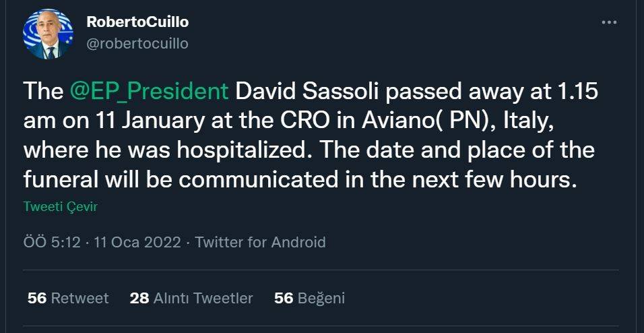Click the retweet count number 56
Image resolution: width=644 pixels, height=333 pixels.
[x=36, y=298]
